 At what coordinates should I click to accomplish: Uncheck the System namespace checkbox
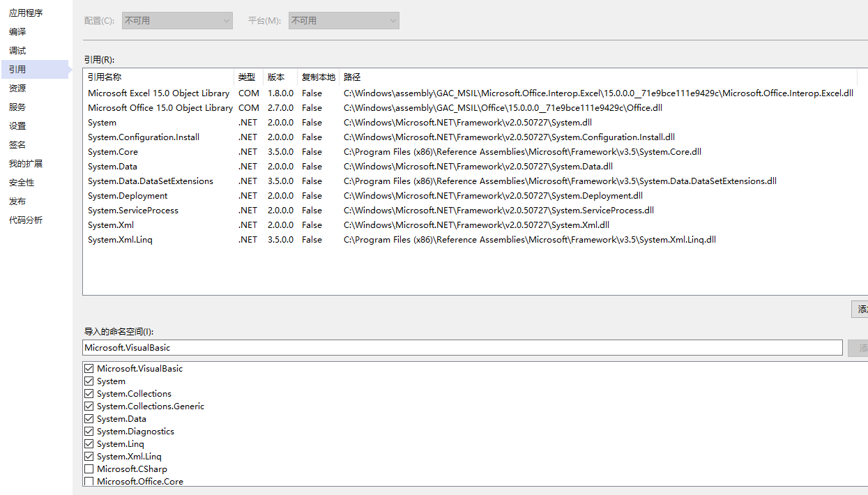pyautogui.click(x=89, y=381)
